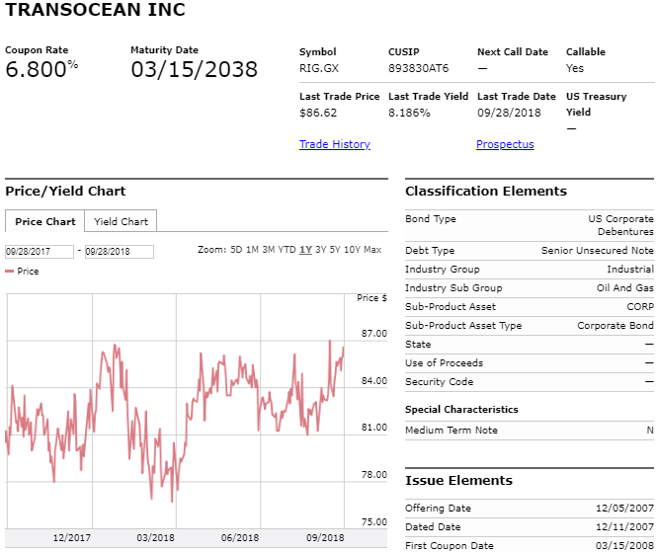
Task: Click the First Coupon Date 03/15/2008
Action: coord(625,546)
